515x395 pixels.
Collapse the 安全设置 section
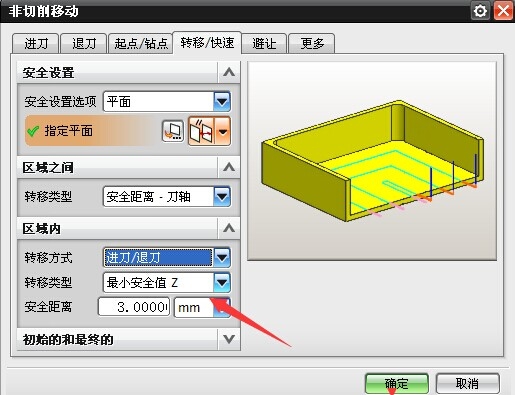(x=229, y=72)
